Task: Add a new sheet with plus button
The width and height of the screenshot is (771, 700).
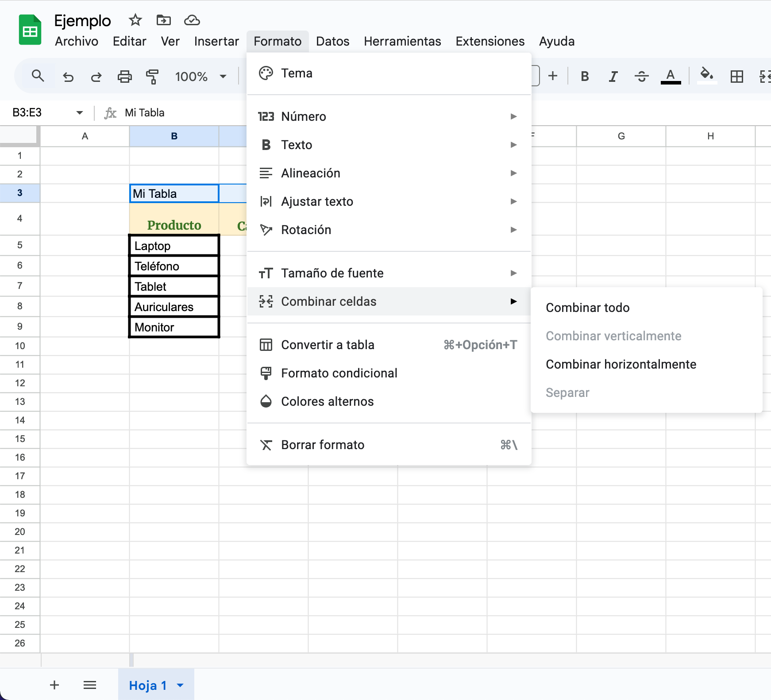Action: pos(54,685)
